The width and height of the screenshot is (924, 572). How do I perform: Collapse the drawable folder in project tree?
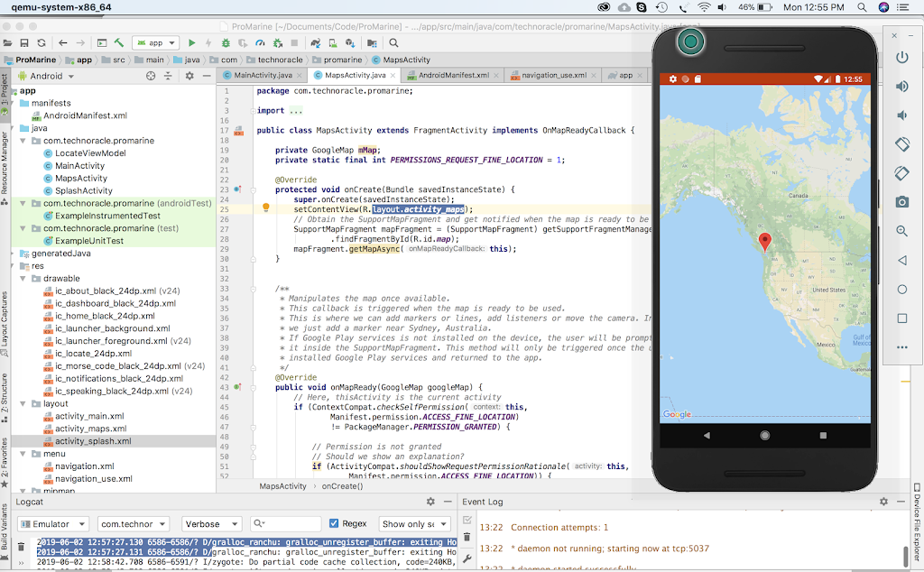(x=23, y=279)
